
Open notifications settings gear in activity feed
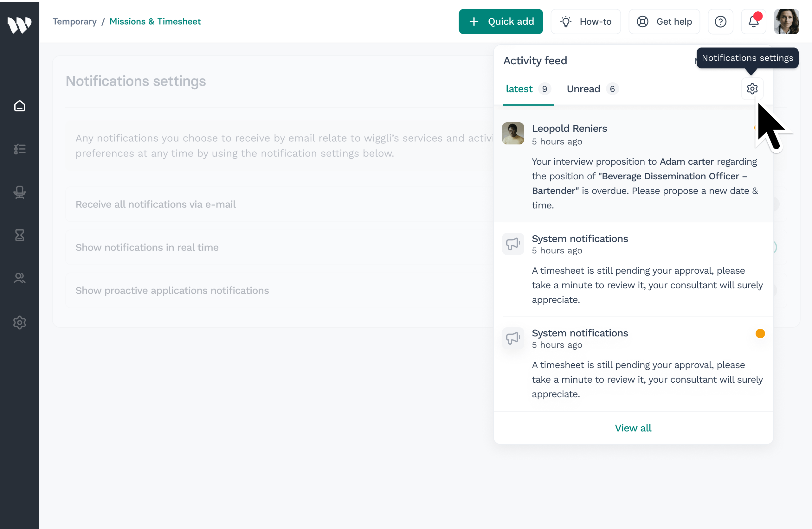point(752,89)
